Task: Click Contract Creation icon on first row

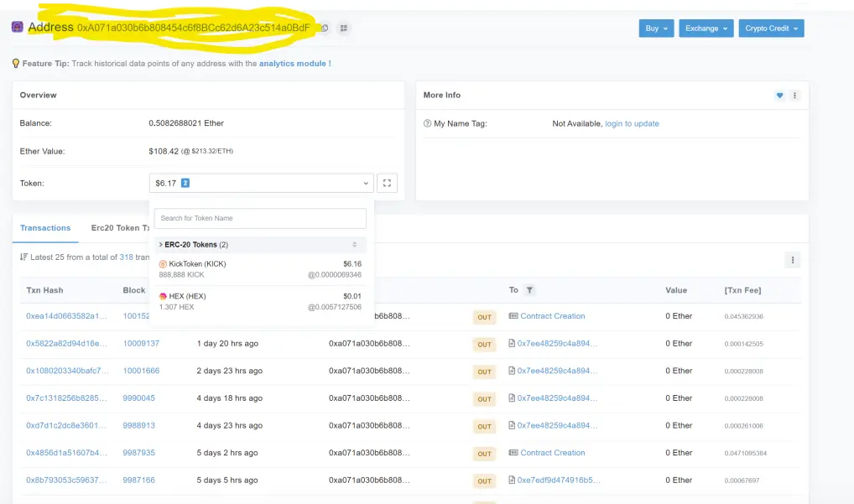Action: pyautogui.click(x=513, y=315)
